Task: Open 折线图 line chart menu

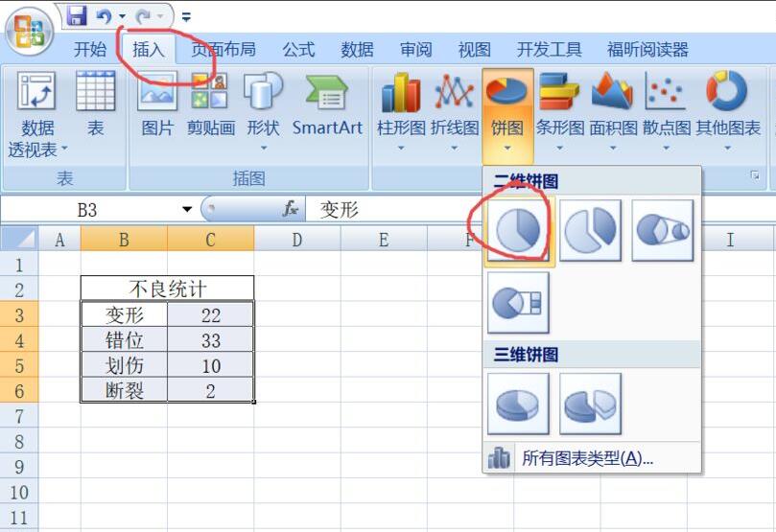Action: pyautogui.click(x=455, y=111)
